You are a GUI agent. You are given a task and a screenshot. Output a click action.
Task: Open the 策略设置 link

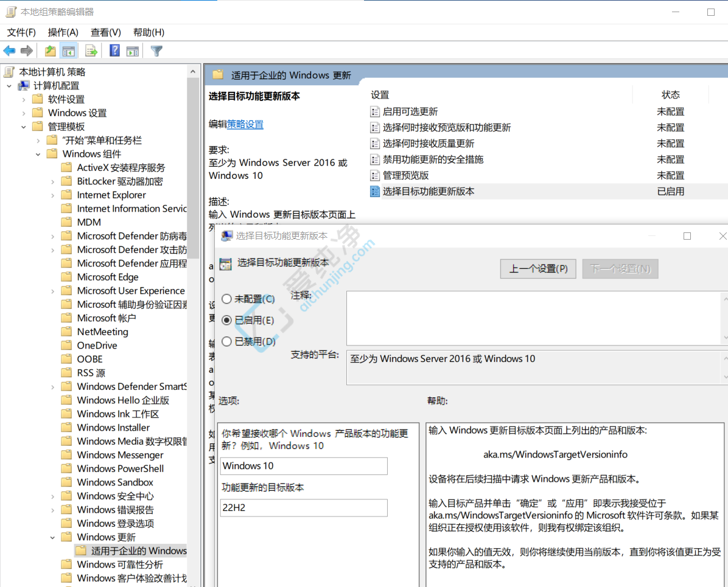pos(245,124)
